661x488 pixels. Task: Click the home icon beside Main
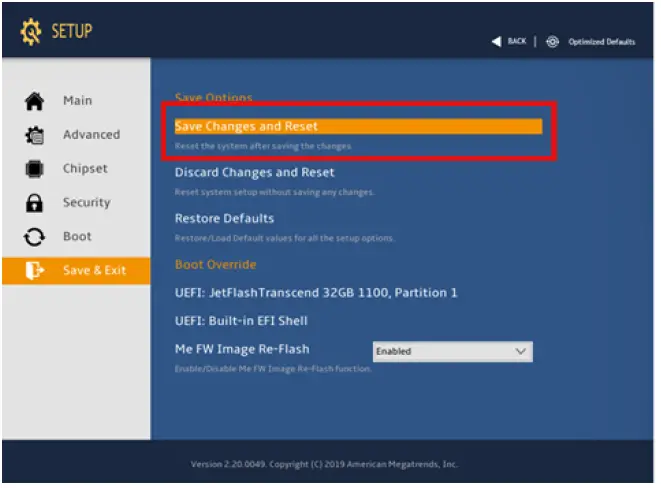click(34, 101)
